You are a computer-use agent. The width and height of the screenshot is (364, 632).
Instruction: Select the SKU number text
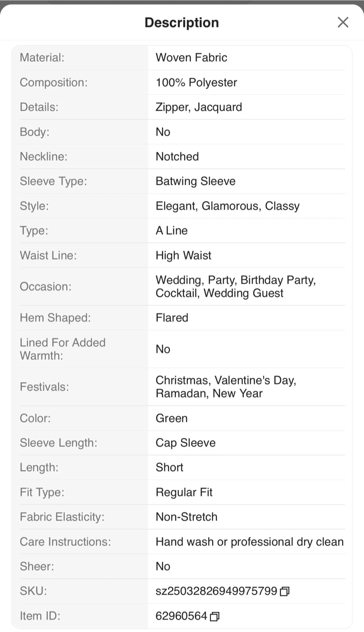tap(216, 591)
